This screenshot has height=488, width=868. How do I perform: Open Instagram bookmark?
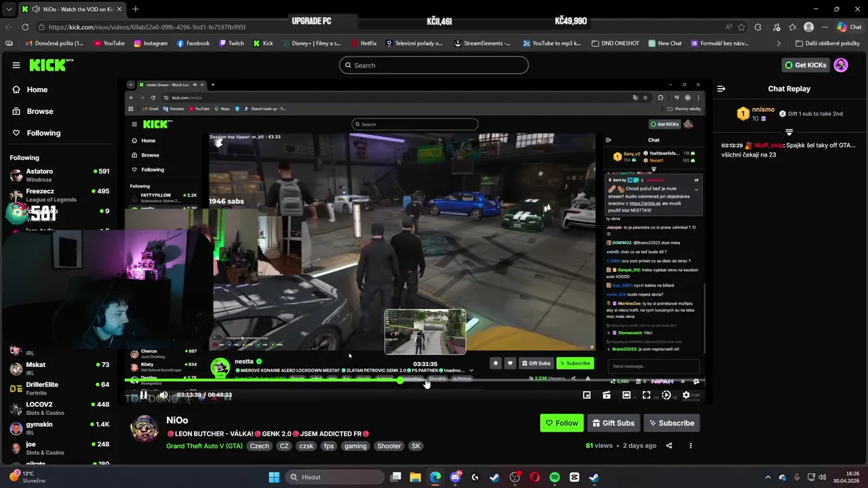point(150,43)
